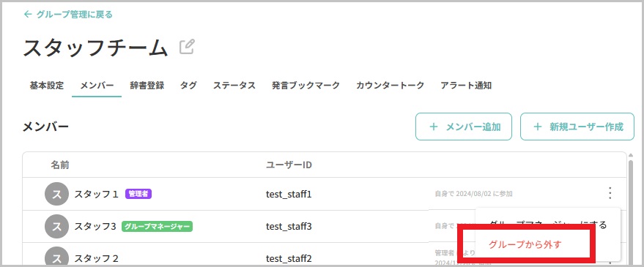Switch to the 基本設定 tab
Image resolution: width=644 pixels, height=267 pixels.
tap(47, 86)
